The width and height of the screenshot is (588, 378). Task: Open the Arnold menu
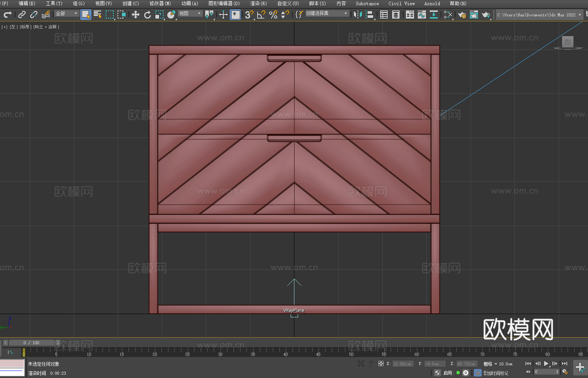[x=432, y=3]
